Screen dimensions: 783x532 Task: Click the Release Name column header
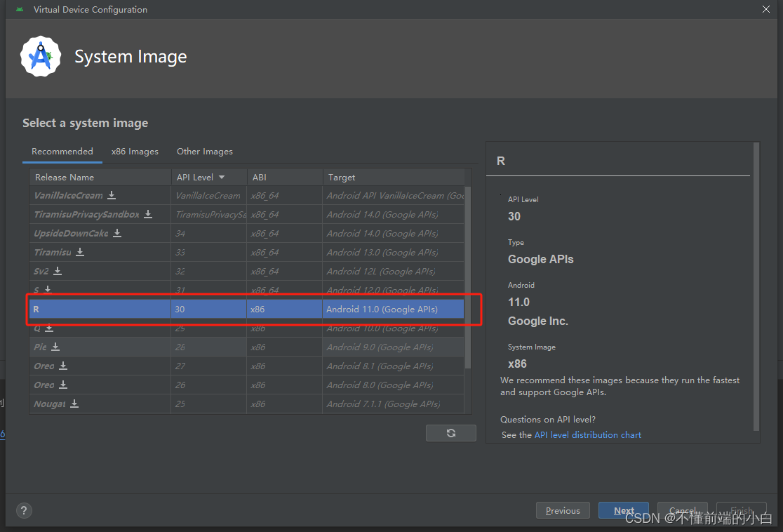click(100, 178)
